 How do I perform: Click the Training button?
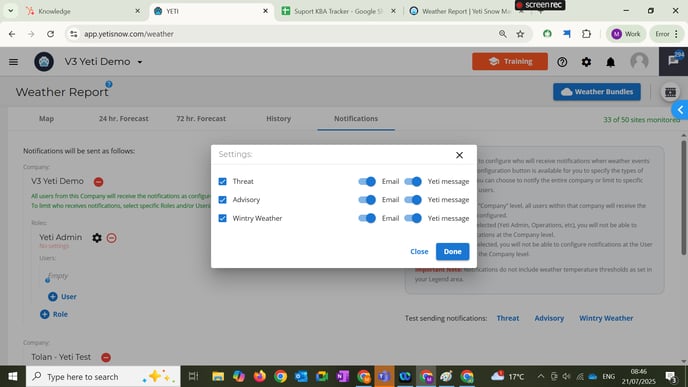click(510, 61)
